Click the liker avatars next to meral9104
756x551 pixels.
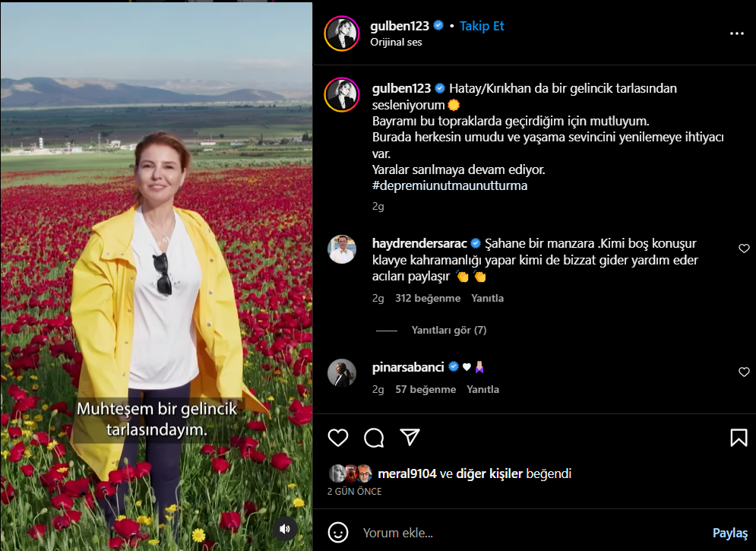(350, 474)
